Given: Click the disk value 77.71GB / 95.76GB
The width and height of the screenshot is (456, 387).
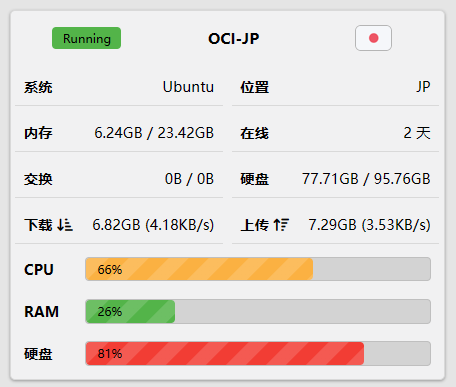Looking at the screenshot, I should (366, 179).
